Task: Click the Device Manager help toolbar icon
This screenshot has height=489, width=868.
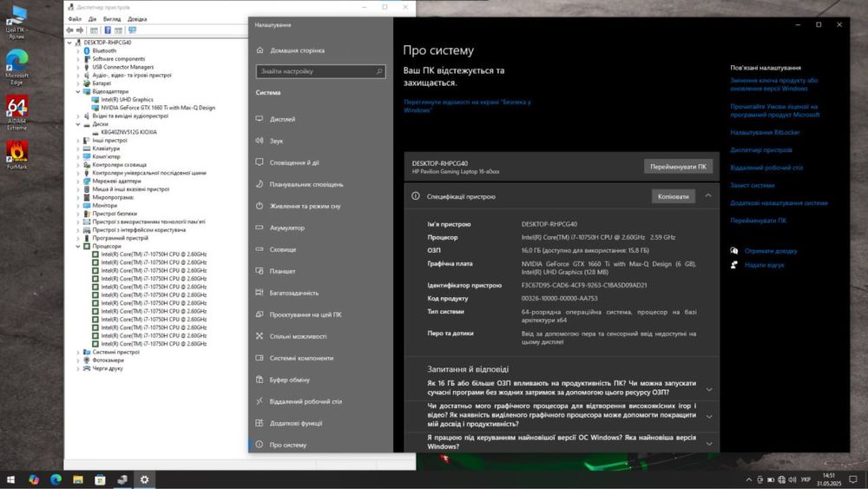Action: [x=108, y=30]
